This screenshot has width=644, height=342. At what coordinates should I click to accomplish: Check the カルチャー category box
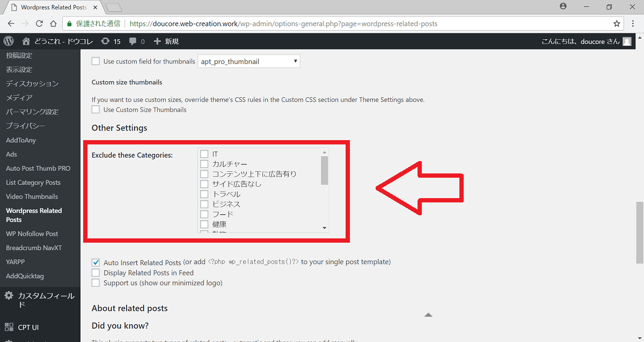(x=204, y=164)
